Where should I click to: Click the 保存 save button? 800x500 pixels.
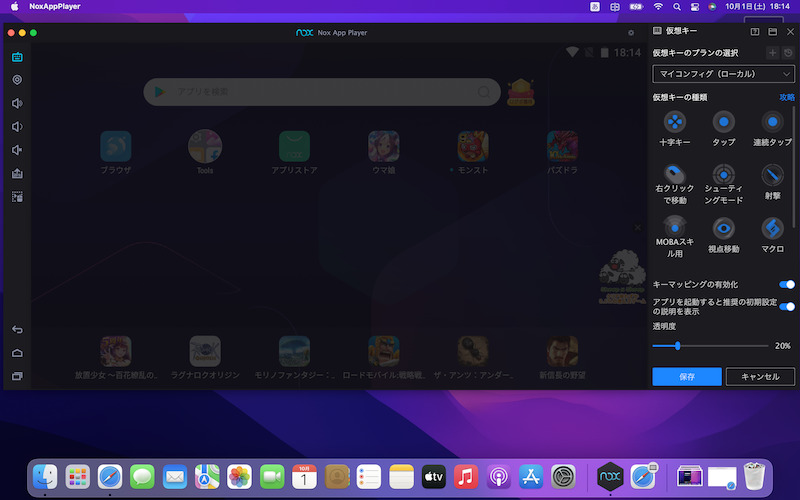pyautogui.click(x=686, y=377)
